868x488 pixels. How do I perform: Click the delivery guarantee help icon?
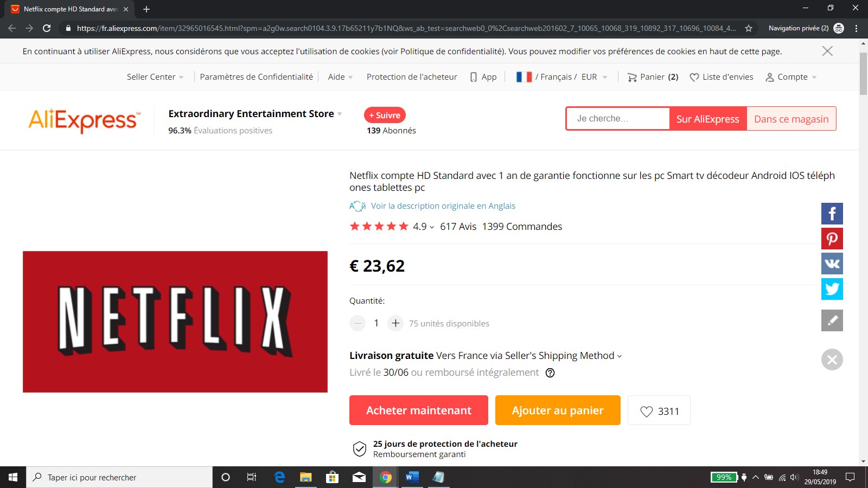[550, 373]
